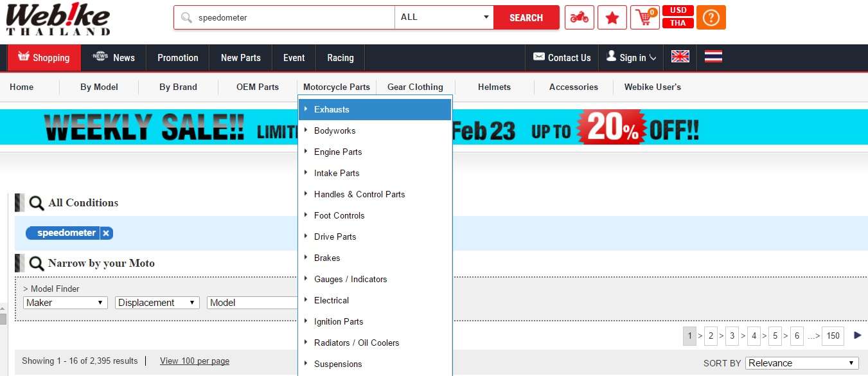Screen dimensions: 868x376
Task: Select the Thailand flag language
Action: (x=713, y=57)
